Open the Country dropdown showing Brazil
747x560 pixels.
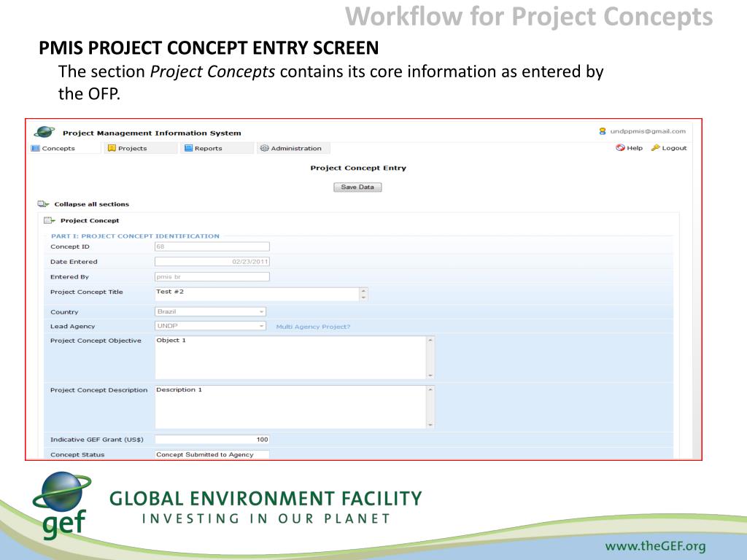coord(210,311)
